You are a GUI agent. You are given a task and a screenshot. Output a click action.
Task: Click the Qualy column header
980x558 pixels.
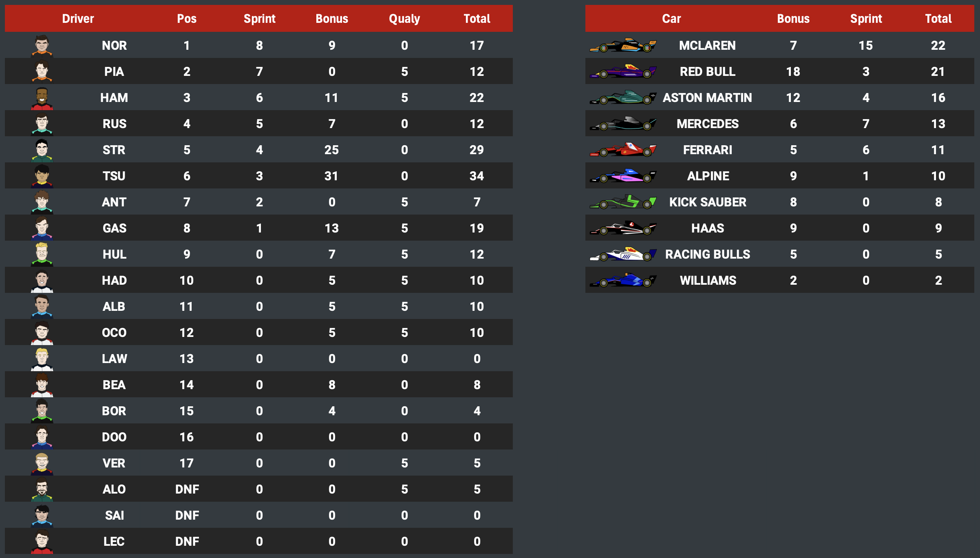[404, 19]
